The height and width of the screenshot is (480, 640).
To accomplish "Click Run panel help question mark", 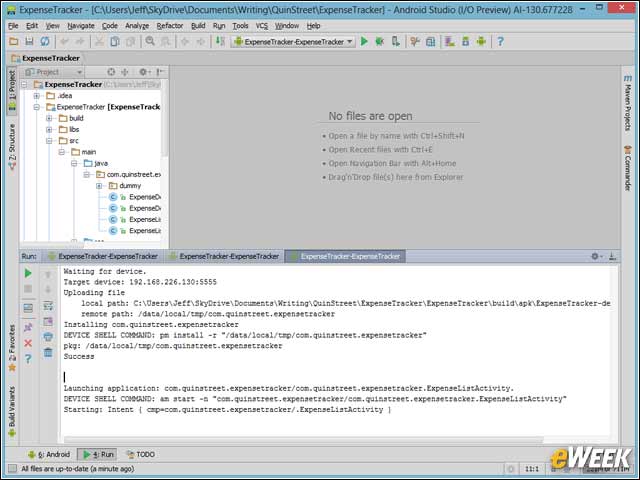I will click(28, 359).
